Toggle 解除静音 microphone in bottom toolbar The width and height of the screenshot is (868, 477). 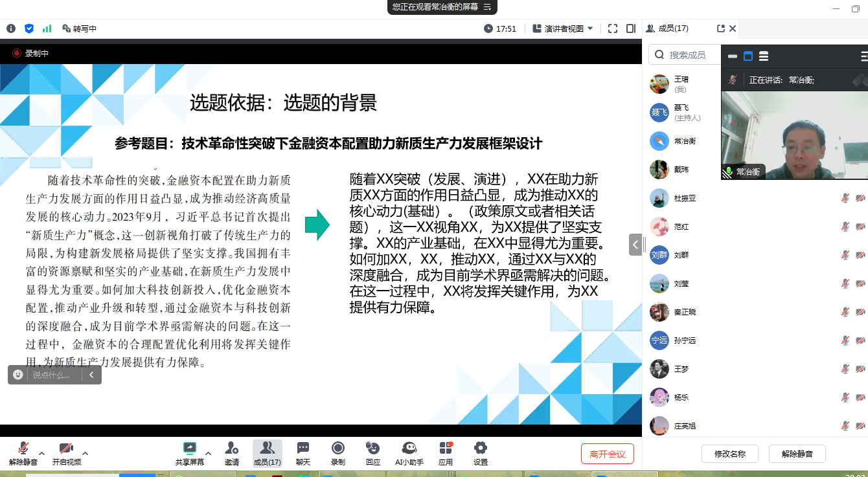pos(23,449)
